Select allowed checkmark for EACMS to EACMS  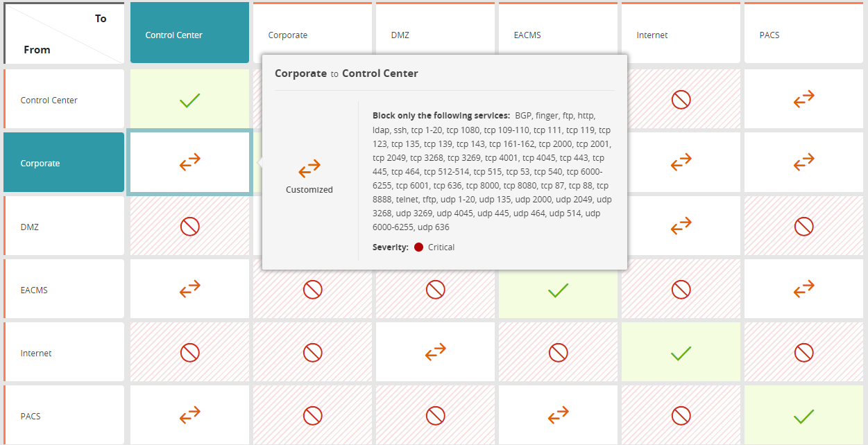558,290
